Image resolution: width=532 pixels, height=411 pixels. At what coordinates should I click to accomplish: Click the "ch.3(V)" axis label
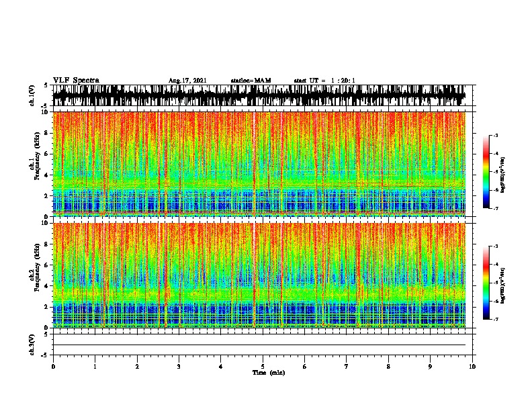(32, 345)
